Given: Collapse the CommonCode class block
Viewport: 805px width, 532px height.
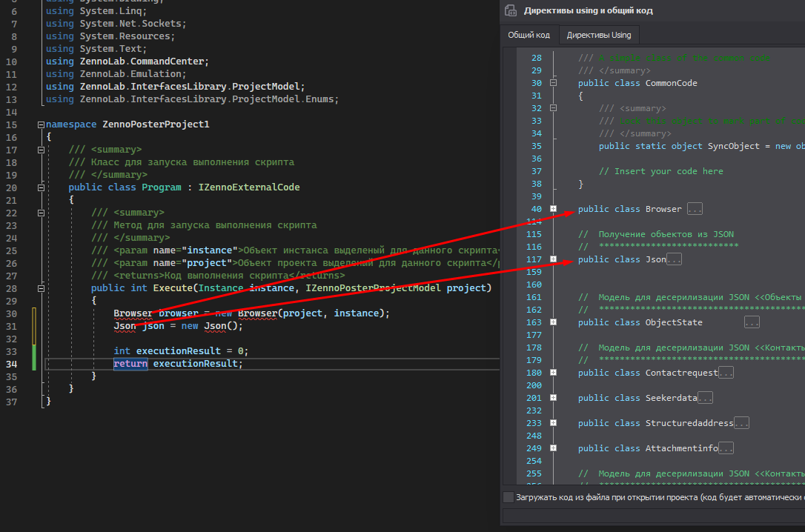Looking at the screenshot, I should 554,82.
